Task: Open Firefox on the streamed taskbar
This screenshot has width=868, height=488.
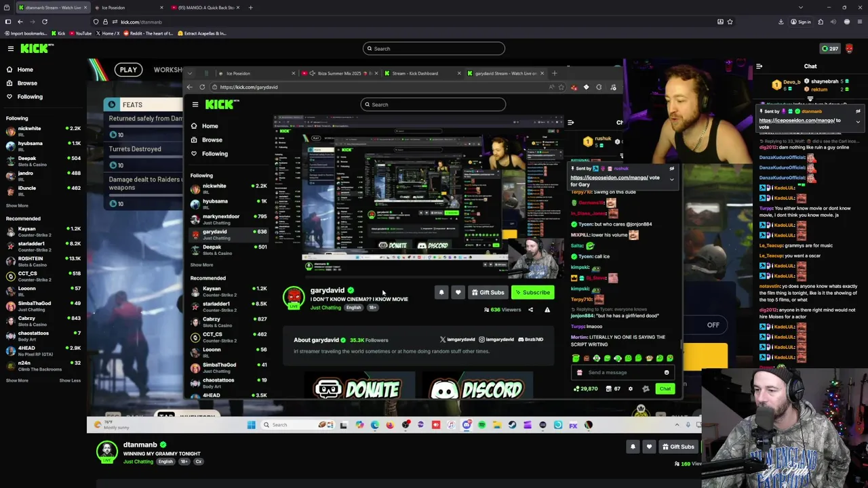Action: tap(390, 425)
